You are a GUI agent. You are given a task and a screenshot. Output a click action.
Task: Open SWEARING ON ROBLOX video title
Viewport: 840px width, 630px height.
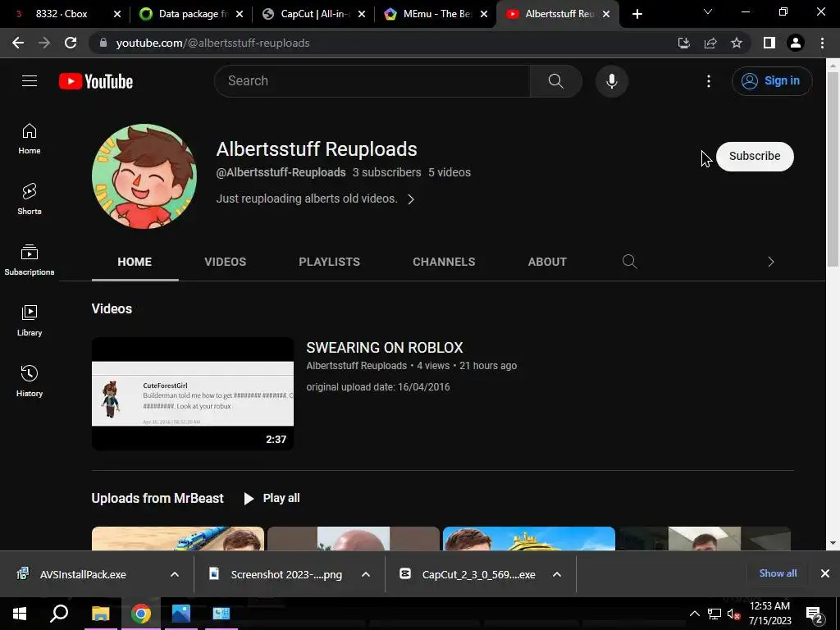tap(385, 348)
